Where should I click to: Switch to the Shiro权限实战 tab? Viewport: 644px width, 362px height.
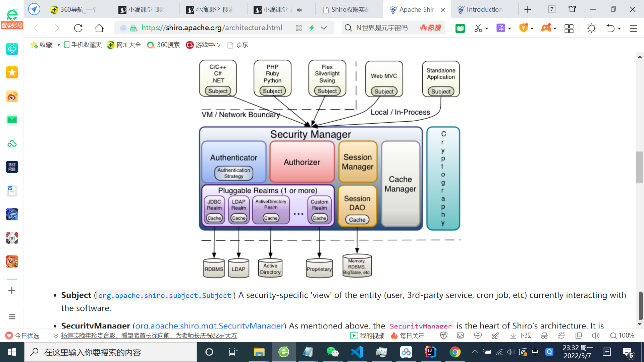coord(349,9)
